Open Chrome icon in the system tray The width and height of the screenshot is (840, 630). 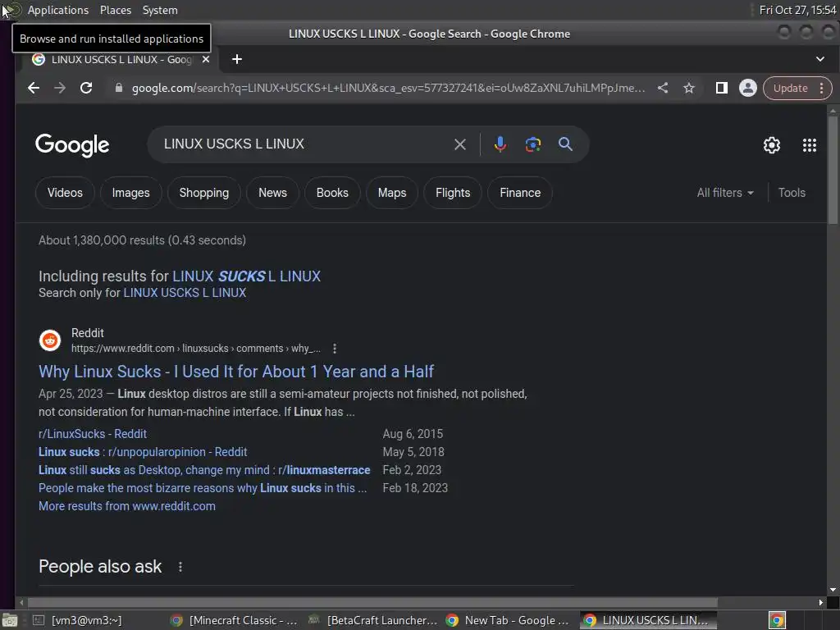(x=777, y=620)
